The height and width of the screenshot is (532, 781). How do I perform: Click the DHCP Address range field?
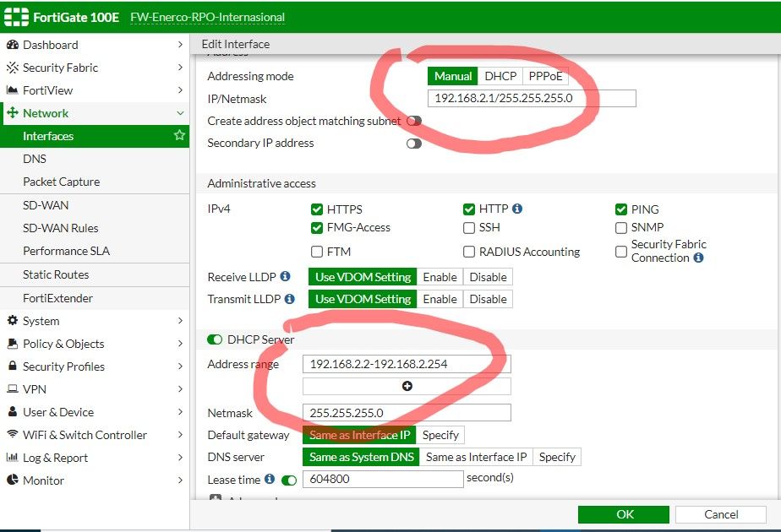(407, 364)
